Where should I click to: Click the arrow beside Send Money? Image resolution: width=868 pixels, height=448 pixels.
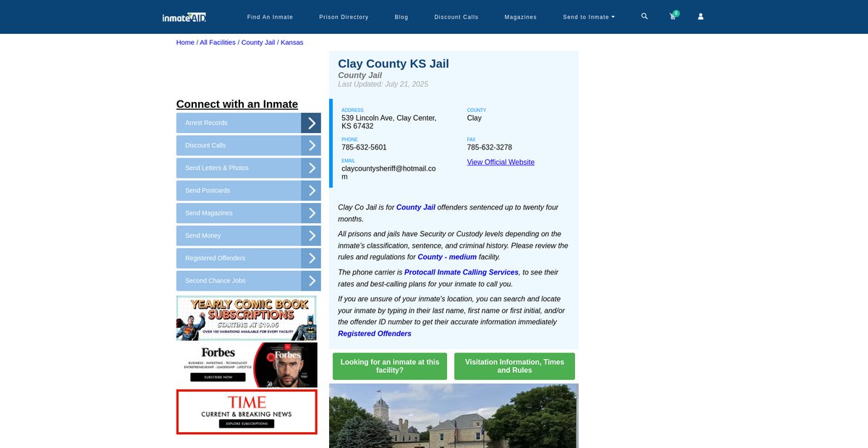pyautogui.click(x=311, y=236)
